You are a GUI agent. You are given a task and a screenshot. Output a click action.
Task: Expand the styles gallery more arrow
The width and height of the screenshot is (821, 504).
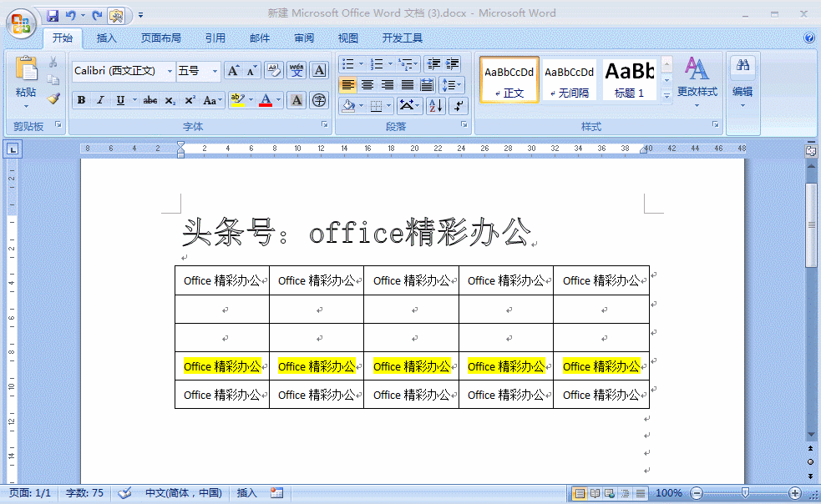tap(666, 96)
